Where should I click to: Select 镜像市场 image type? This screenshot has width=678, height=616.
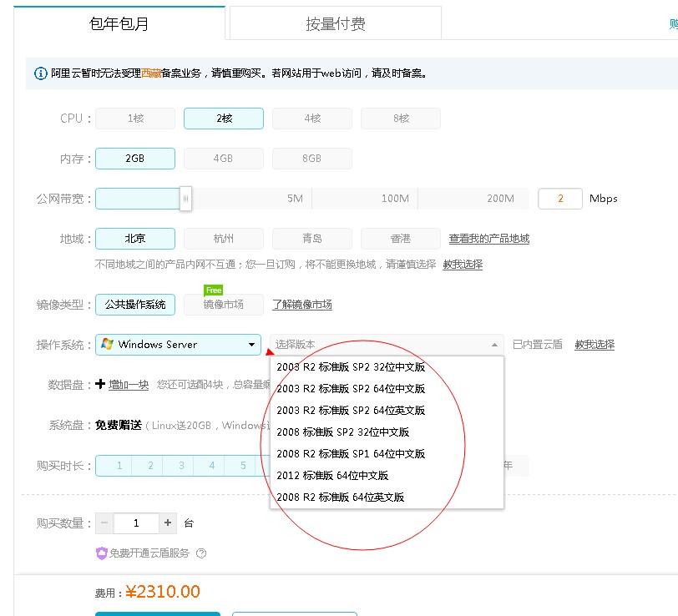tap(224, 305)
